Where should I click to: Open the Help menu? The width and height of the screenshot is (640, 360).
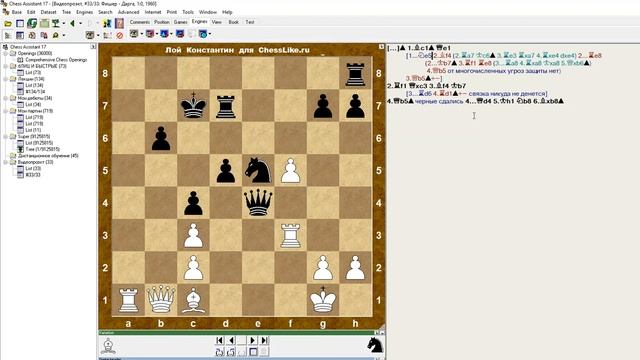(227, 12)
